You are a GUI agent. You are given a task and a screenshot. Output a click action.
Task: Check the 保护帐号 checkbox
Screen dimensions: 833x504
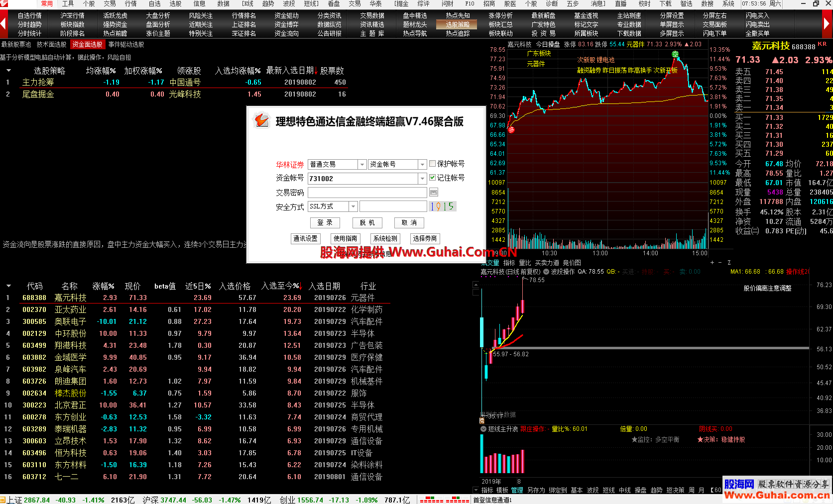tap(432, 164)
